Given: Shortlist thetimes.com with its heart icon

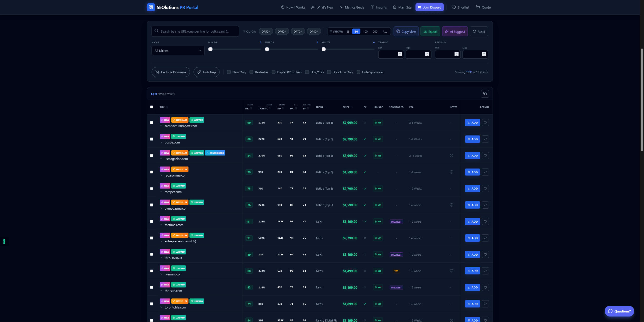Looking at the screenshot, I should [x=485, y=222].
